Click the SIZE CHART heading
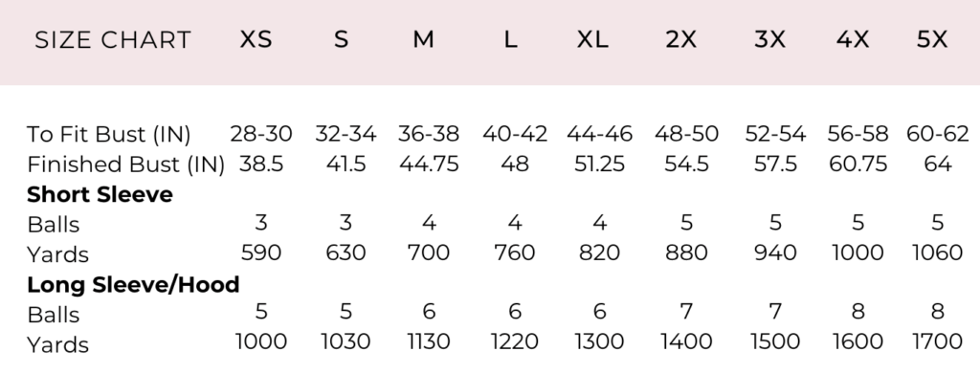The width and height of the screenshot is (980, 374). (113, 40)
